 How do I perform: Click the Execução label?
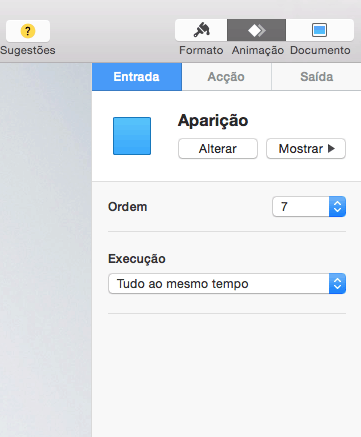tap(137, 259)
